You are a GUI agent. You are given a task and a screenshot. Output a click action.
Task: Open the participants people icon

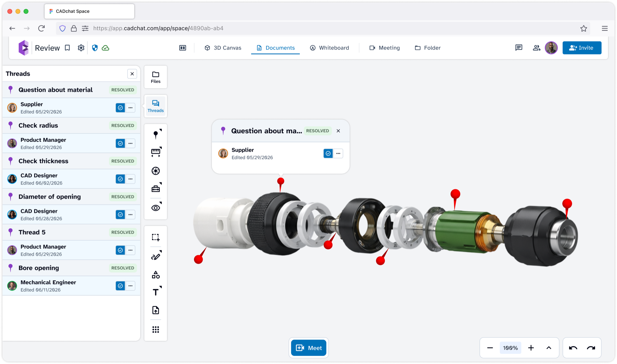click(536, 48)
